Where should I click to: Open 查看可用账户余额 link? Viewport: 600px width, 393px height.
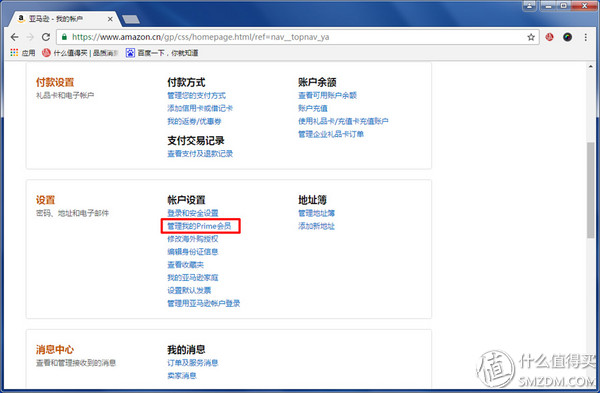point(328,95)
